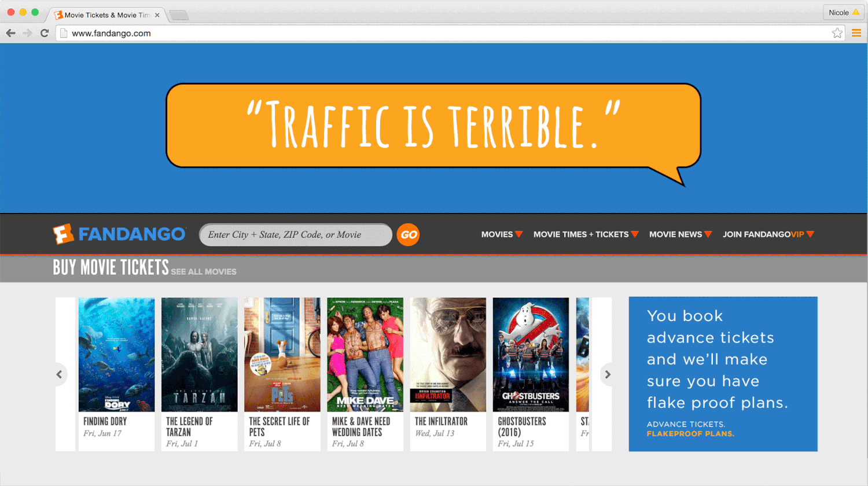Open the Chrome hamburger menu
This screenshot has width=868, height=486.
(x=856, y=33)
